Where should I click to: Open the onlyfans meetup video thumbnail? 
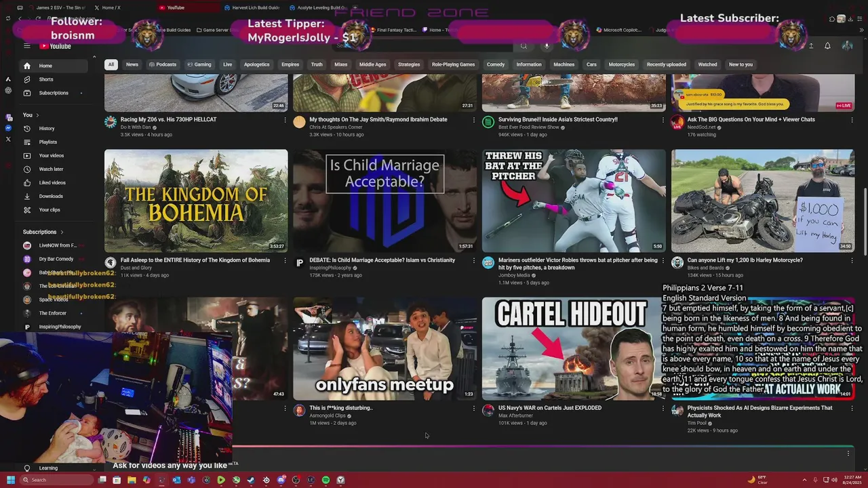(x=385, y=348)
